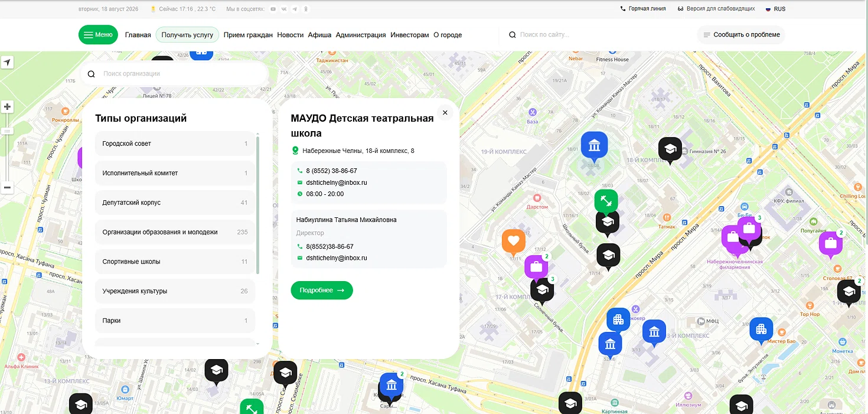Image resolution: width=868 pixels, height=414 pixels.
Task: Open Горячая линия link
Action: coord(643,9)
